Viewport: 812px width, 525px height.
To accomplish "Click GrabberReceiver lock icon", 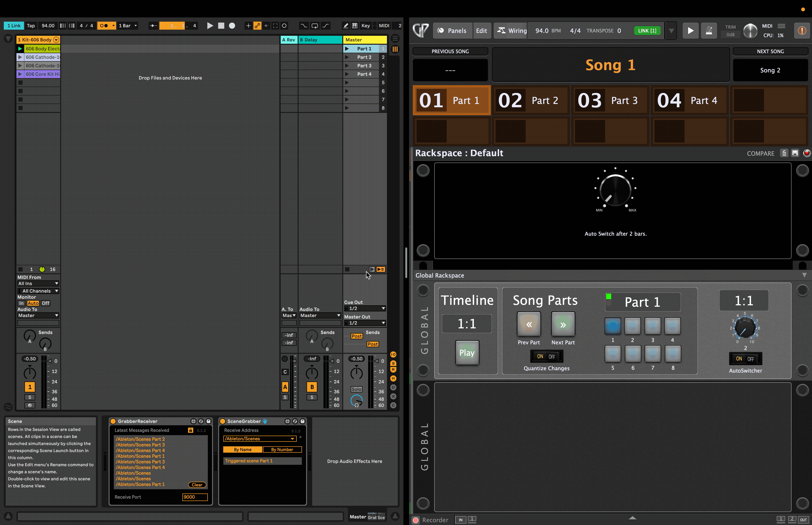I will pyautogui.click(x=190, y=430).
